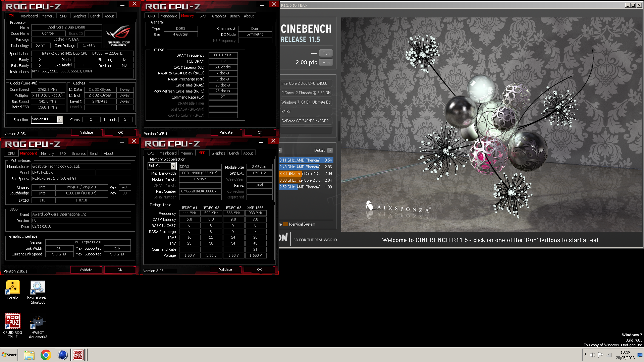This screenshot has width=644, height=362.
Task: Click the Core Voltage value 1.744 V
Action: click(x=90, y=45)
